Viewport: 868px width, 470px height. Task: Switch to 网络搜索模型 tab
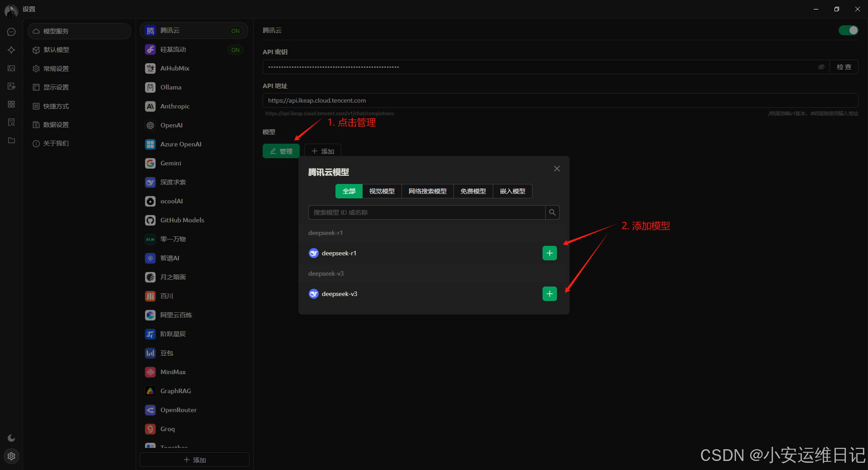click(428, 191)
